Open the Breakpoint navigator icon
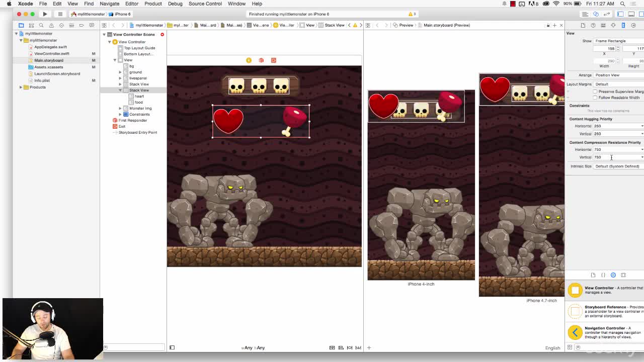Screen dimensions: 644x362 82,25
